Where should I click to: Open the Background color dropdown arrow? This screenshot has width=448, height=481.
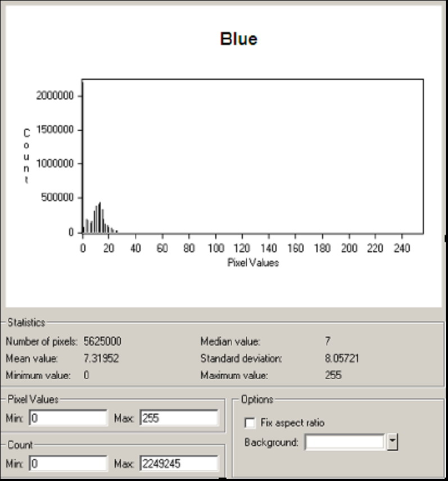pyautogui.click(x=392, y=442)
